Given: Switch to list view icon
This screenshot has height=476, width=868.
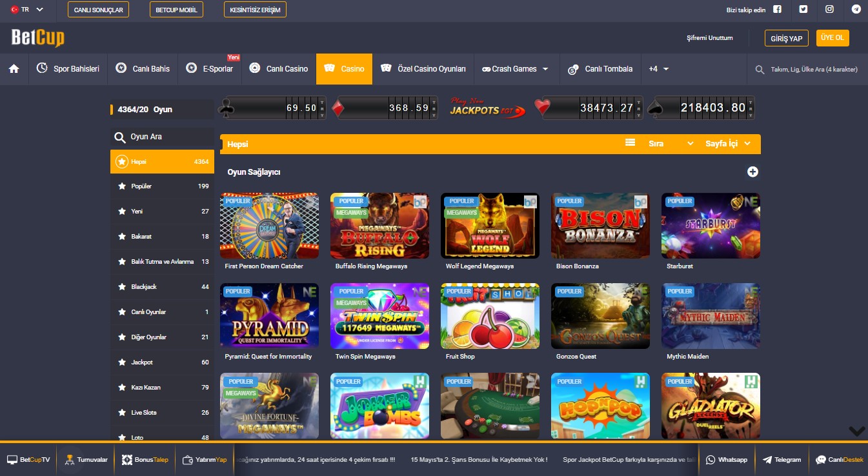Looking at the screenshot, I should coord(631,143).
